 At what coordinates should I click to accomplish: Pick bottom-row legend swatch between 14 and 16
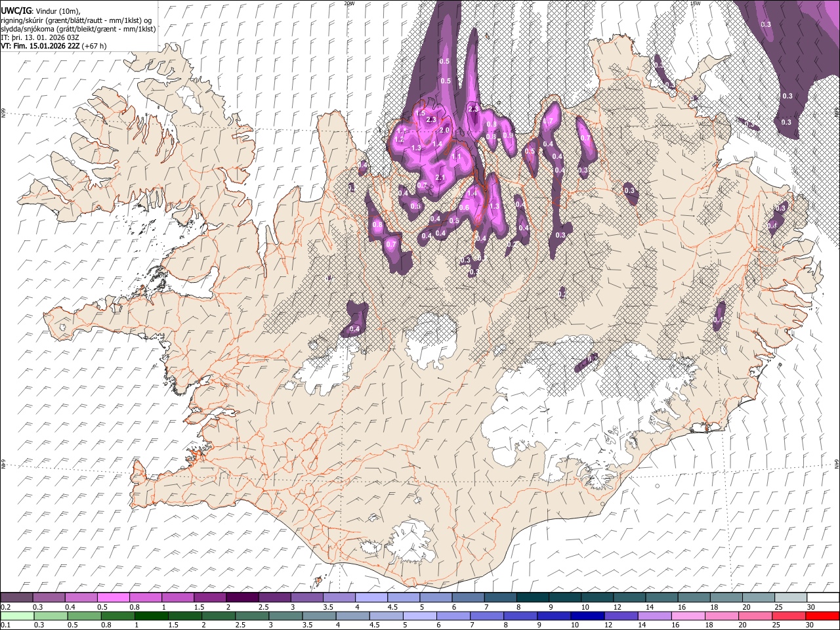click(x=655, y=616)
